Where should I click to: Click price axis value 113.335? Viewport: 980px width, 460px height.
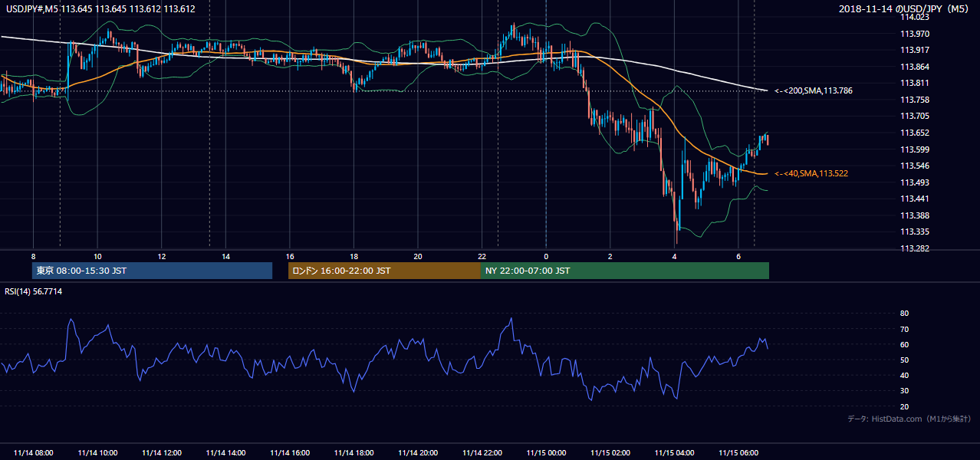pos(916,232)
